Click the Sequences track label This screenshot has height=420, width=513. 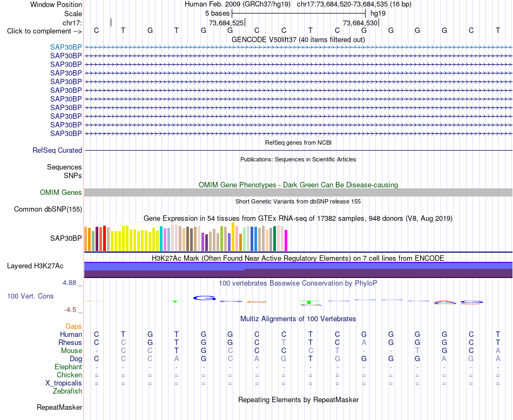[64, 167]
